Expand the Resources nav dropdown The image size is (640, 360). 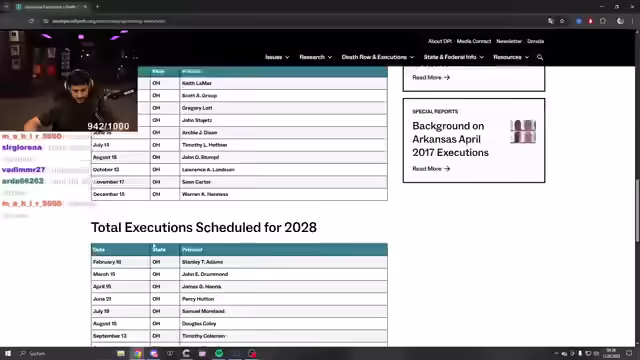click(x=511, y=57)
